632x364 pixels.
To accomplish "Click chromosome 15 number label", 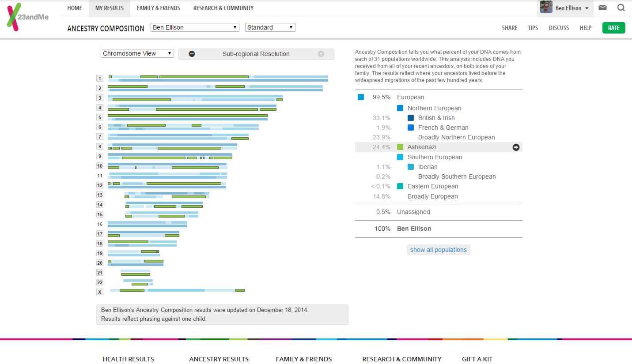I will click(100, 214).
